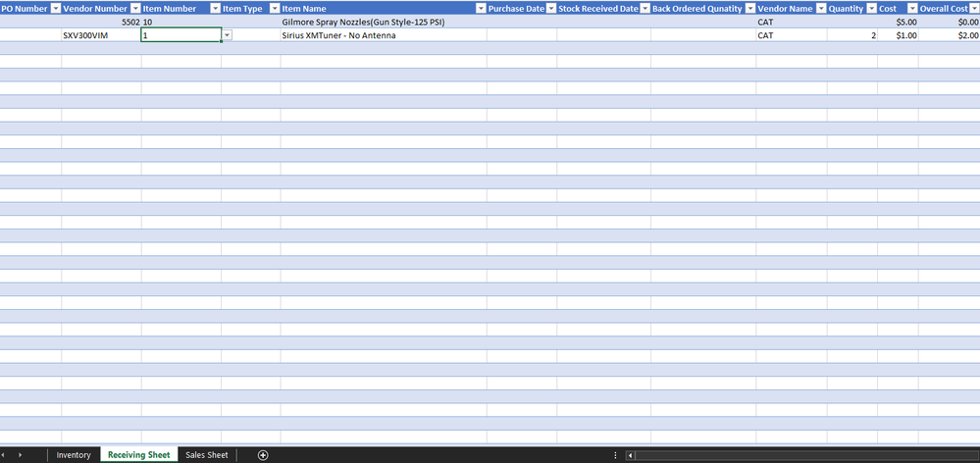Image resolution: width=980 pixels, height=463 pixels.
Task: Click the active cell containing 1
Action: [x=181, y=35]
